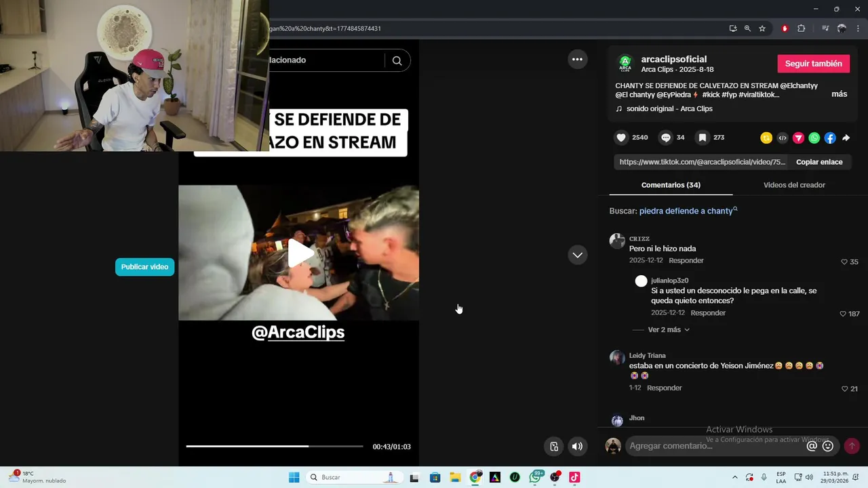The image size is (868, 488).
Task: Open the pink TikTok taskbar app
Action: [x=574, y=477]
